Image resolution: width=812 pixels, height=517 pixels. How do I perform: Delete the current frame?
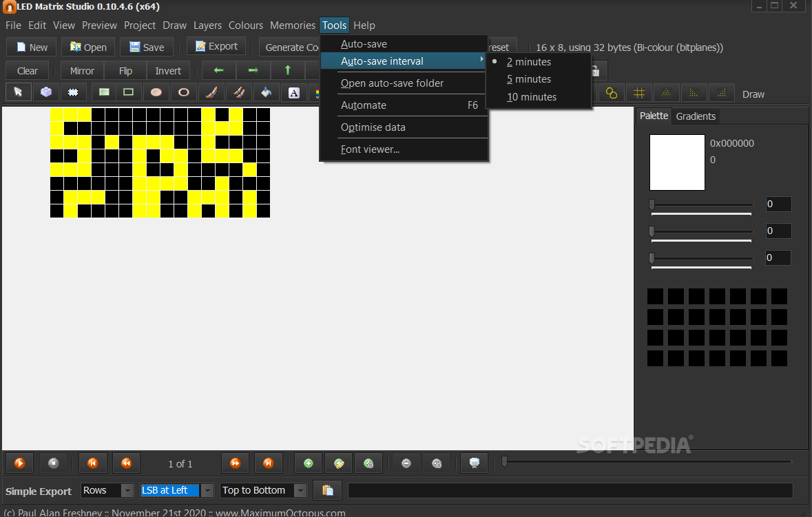click(x=406, y=463)
